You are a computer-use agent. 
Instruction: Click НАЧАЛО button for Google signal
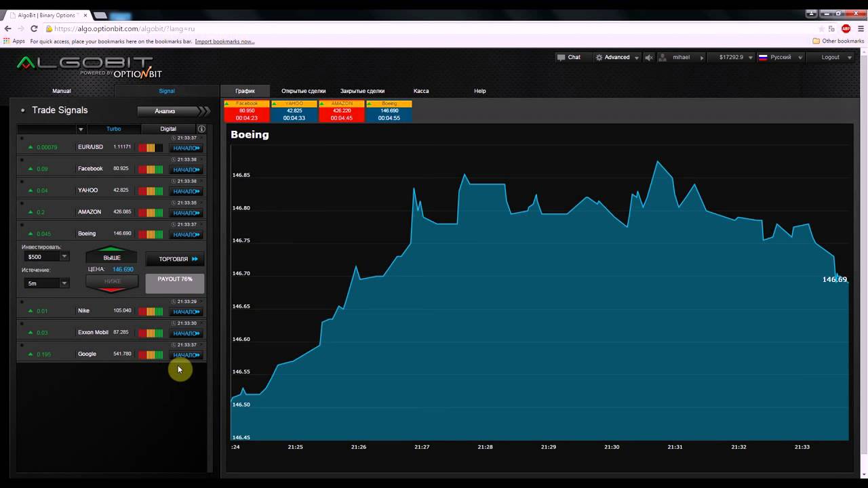click(x=186, y=355)
